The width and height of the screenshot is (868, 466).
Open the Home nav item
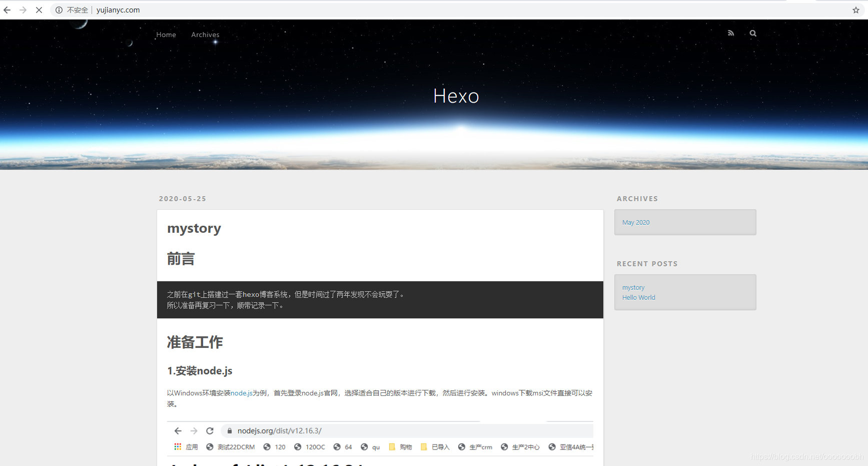pos(166,35)
